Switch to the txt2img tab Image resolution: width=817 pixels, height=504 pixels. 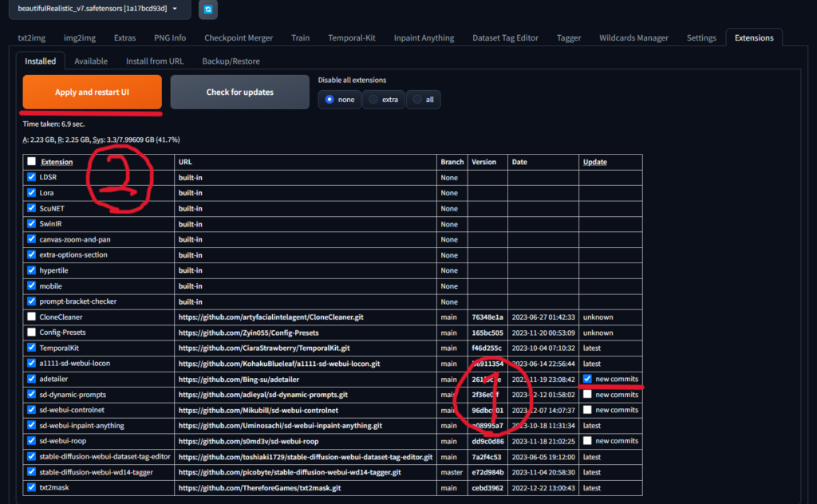[x=32, y=37]
